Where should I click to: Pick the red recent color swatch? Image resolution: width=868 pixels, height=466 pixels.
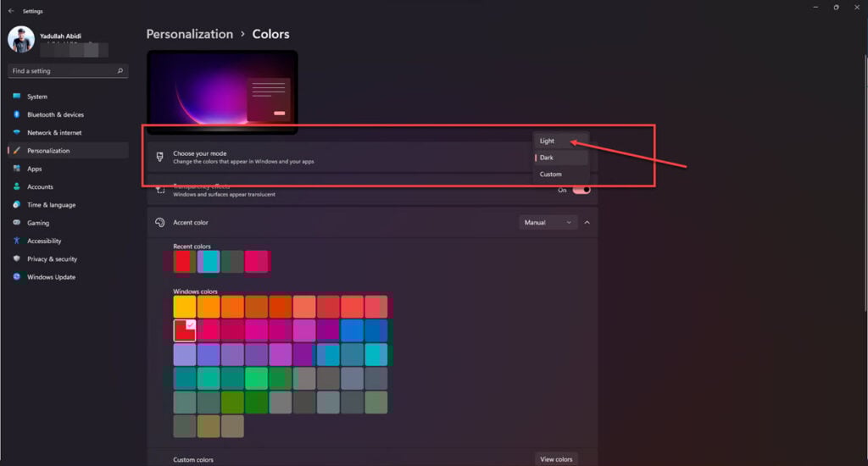tap(184, 262)
